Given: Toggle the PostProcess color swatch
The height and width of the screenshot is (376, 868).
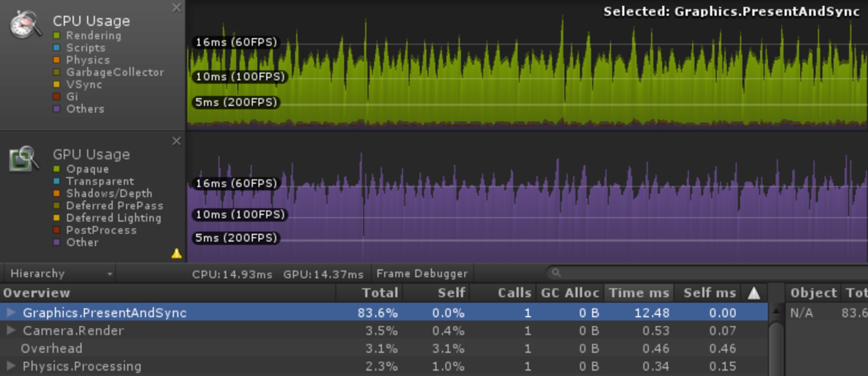Looking at the screenshot, I should pyautogui.click(x=57, y=230).
